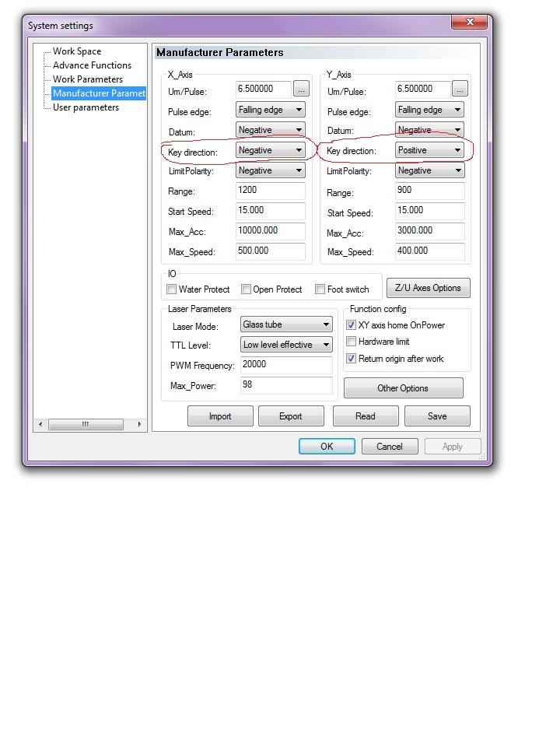Select Work Space in the settings tree
Screen dimensions: 560x747
(x=77, y=51)
